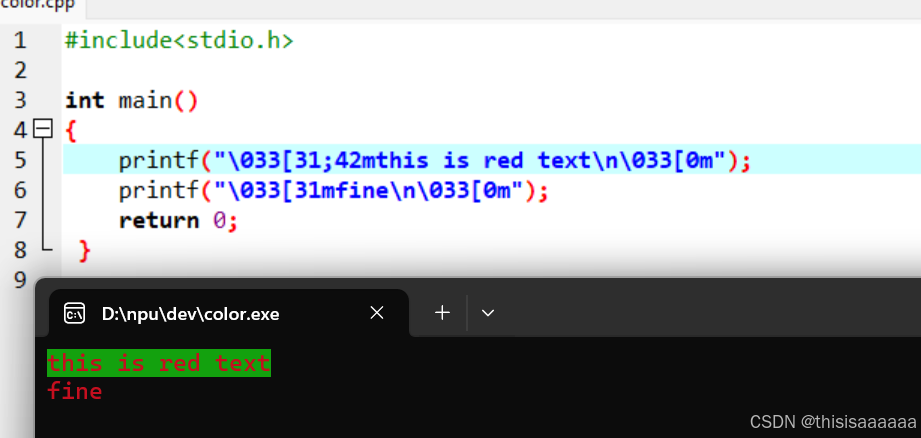Click the #include<stdio.h> line
The width and height of the screenshot is (921, 438).
point(179,41)
